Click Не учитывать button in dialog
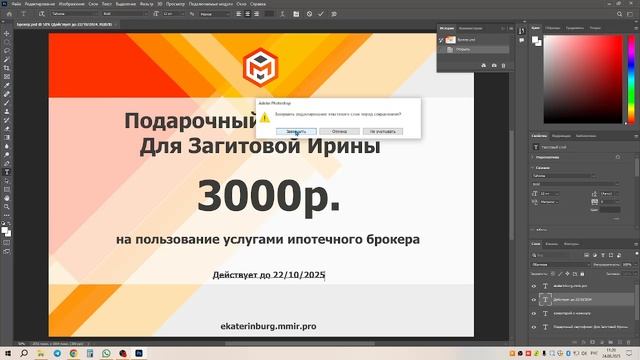This screenshot has height=360, width=640. click(382, 131)
